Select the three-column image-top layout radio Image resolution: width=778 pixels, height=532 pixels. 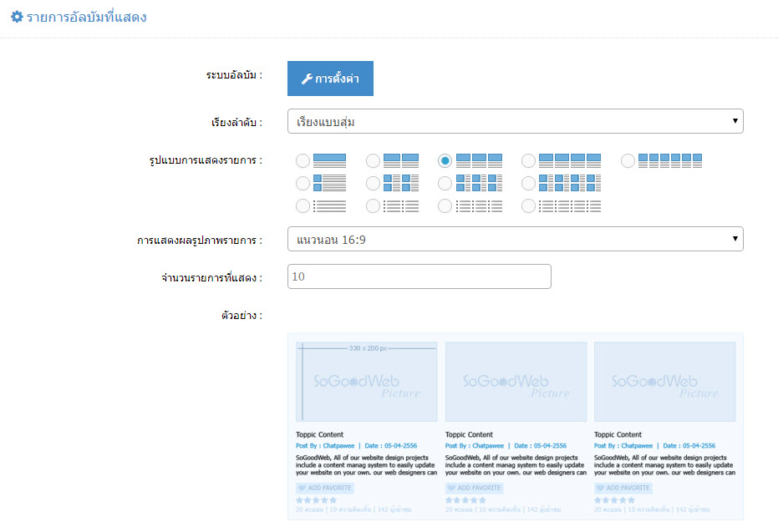coord(445,160)
